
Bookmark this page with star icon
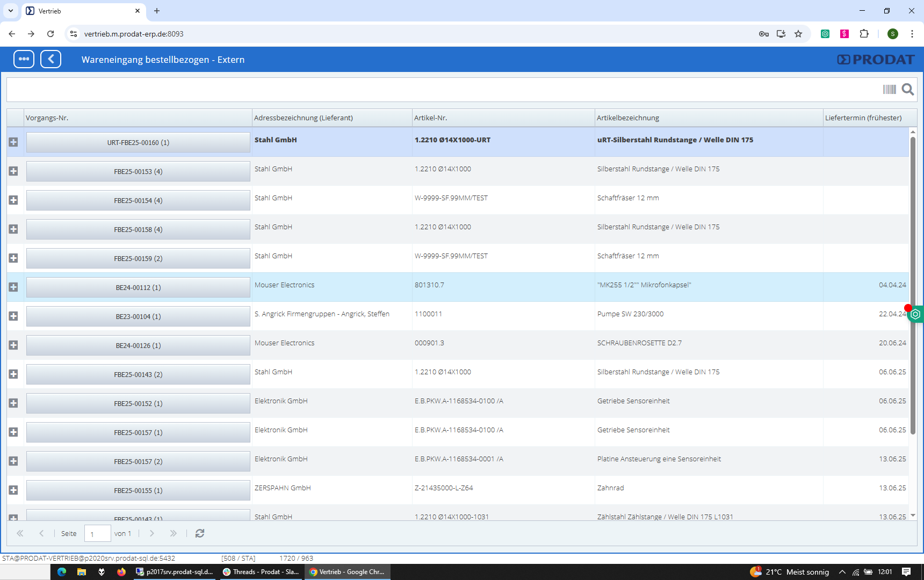(798, 34)
